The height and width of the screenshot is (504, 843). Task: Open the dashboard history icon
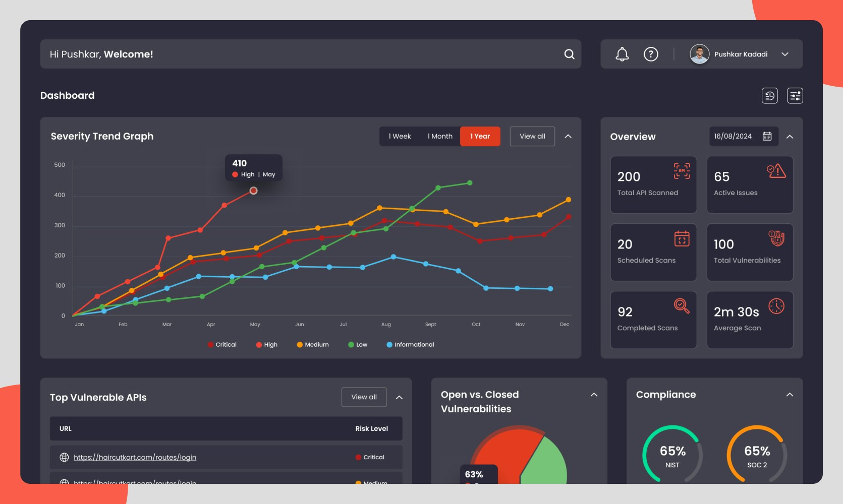pos(769,96)
